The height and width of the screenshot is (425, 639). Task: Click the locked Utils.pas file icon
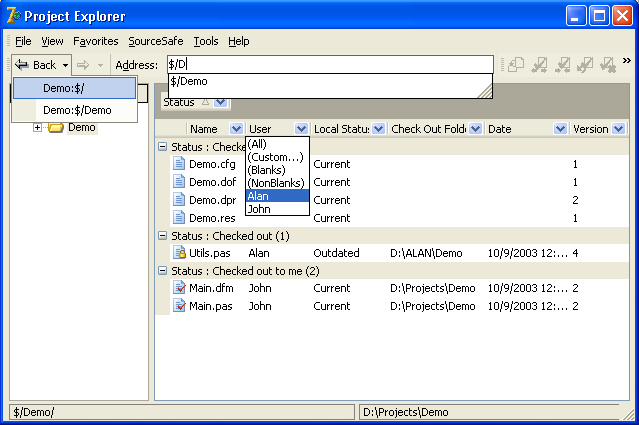click(180, 254)
